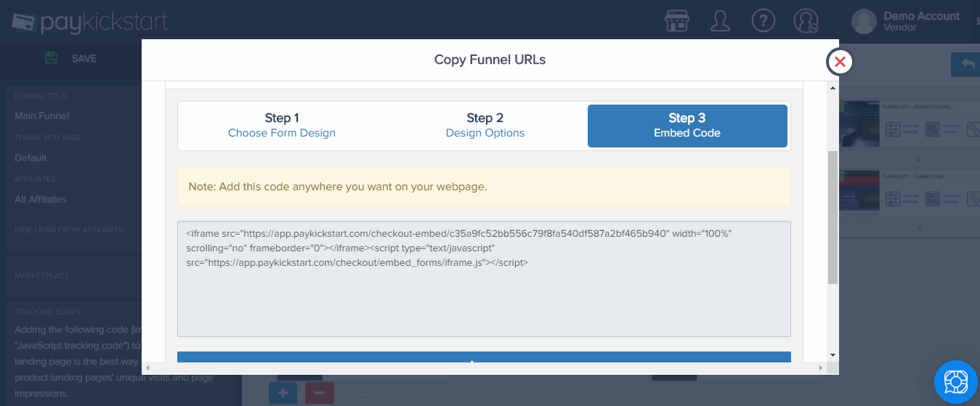Image resolution: width=980 pixels, height=406 pixels.
Task: Open the marketplace storefront icon in header
Action: 677,20
